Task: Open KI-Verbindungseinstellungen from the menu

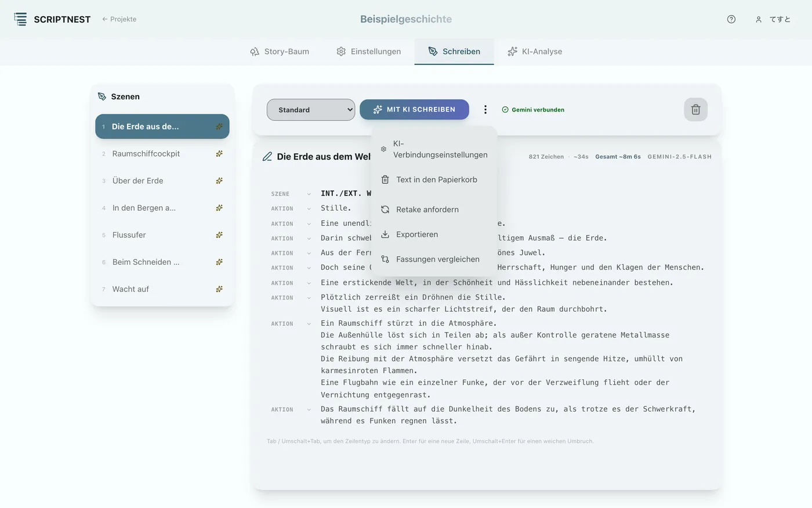Action: 434,149
